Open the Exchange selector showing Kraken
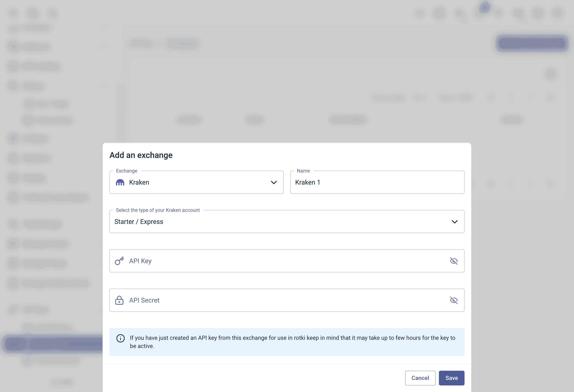Screen dimensions: 574x392 196,182
